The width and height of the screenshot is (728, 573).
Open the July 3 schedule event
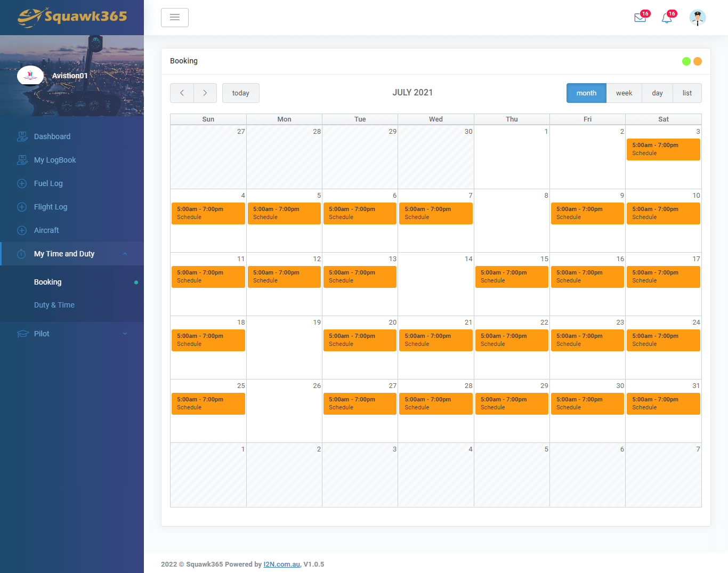click(x=663, y=149)
